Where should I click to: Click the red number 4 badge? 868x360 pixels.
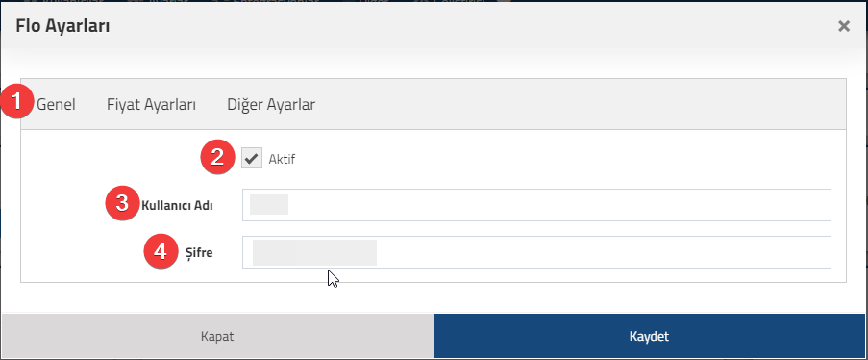pos(161,251)
